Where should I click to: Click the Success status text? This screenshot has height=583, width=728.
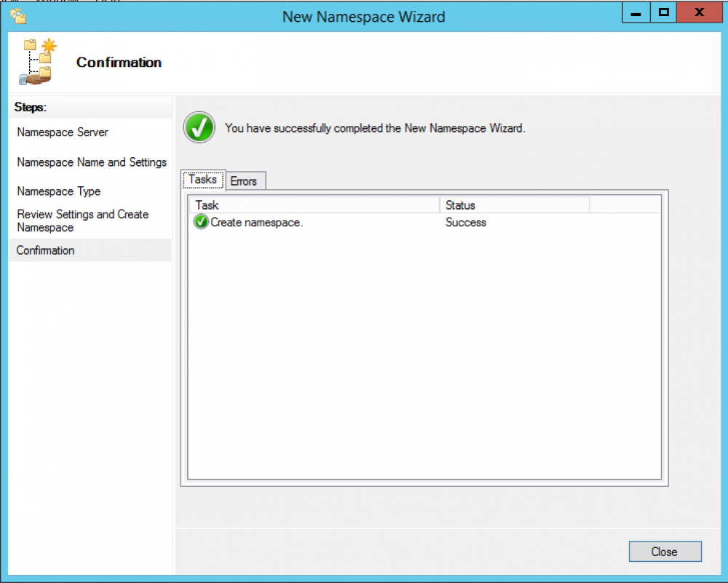click(465, 222)
